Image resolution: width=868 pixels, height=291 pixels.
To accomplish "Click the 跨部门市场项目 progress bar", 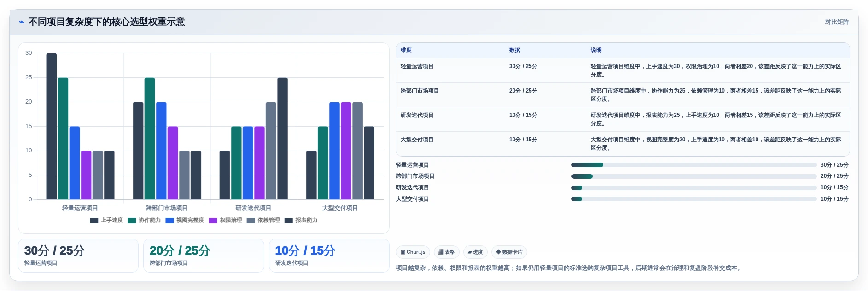I will click(694, 176).
